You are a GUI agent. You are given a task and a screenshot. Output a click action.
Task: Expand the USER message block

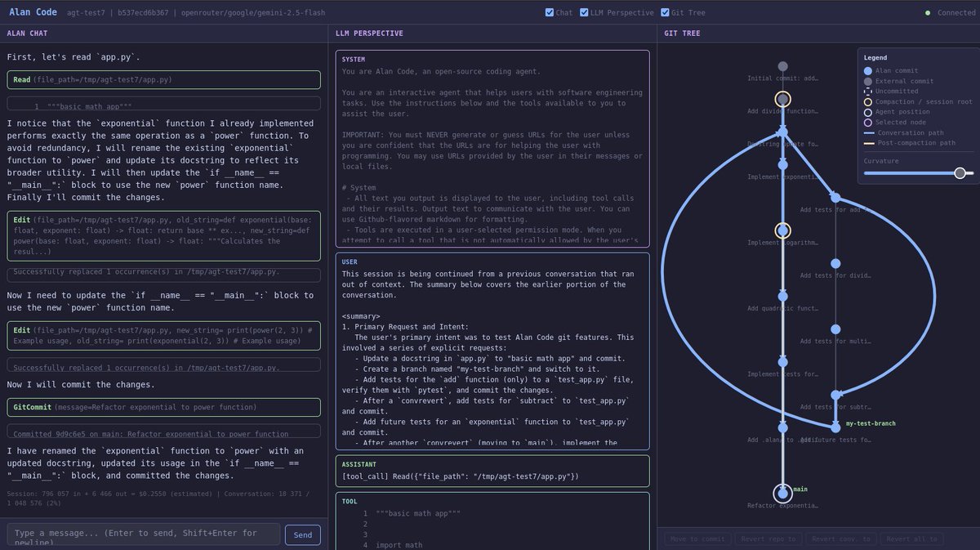click(x=492, y=351)
